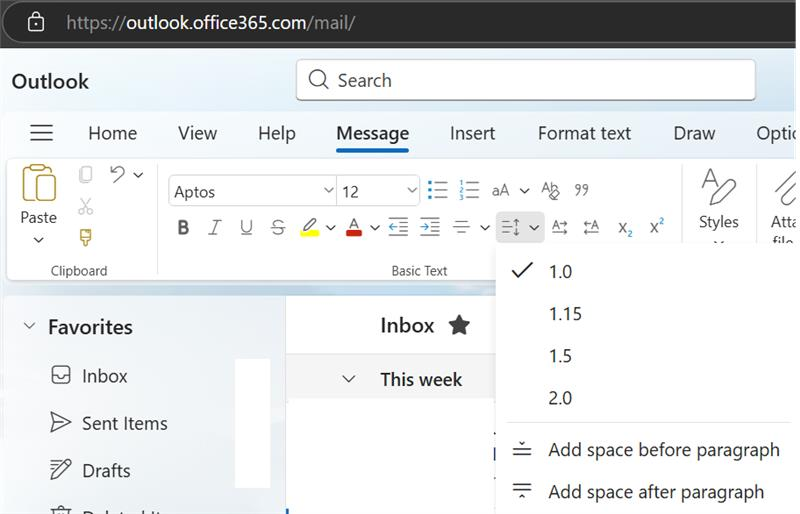The height and width of the screenshot is (514, 800).
Task: Apply red font color
Action: pyautogui.click(x=354, y=227)
